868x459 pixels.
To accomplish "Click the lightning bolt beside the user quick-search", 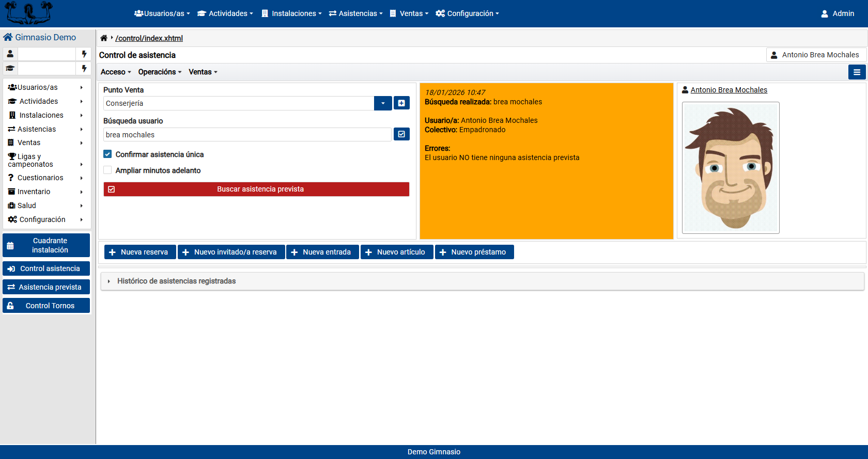I will click(x=84, y=54).
